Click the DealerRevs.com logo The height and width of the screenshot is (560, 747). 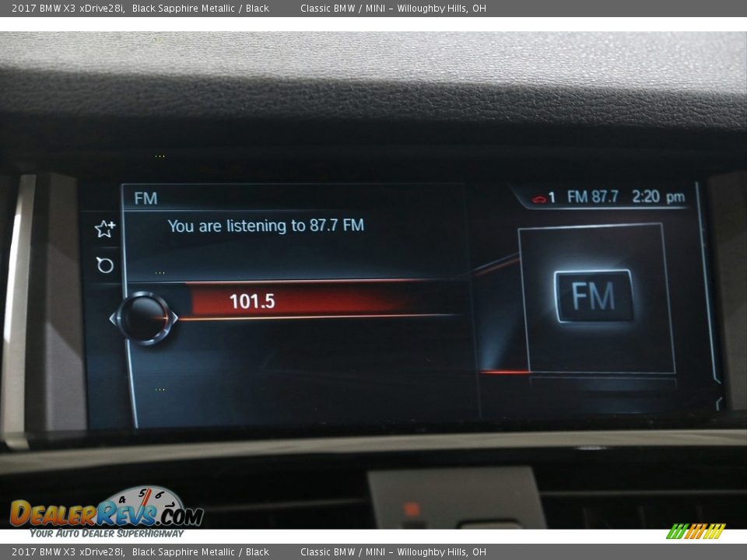[x=107, y=513]
